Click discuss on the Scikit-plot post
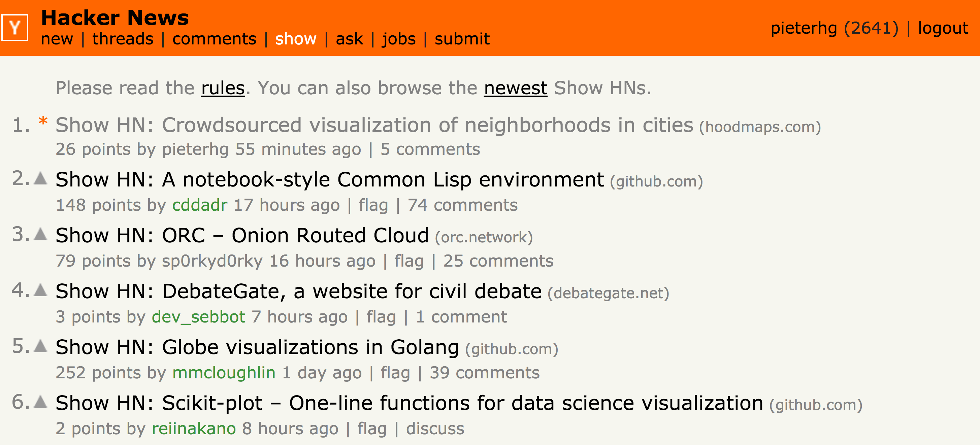 (x=435, y=429)
